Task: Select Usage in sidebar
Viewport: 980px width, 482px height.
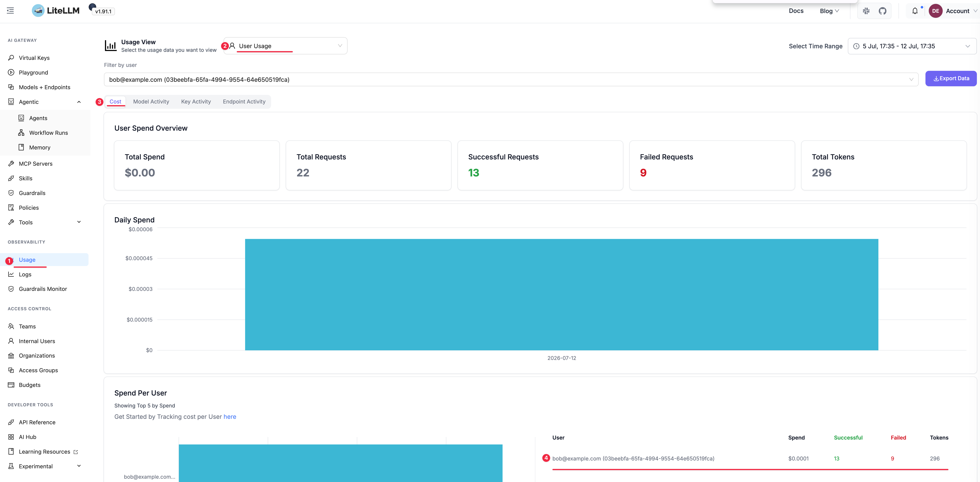Action: pos(45,260)
